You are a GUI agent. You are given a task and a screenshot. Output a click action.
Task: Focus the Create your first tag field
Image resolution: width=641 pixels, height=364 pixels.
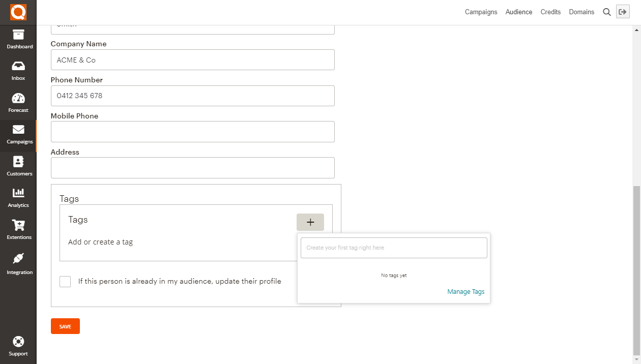pyautogui.click(x=394, y=248)
